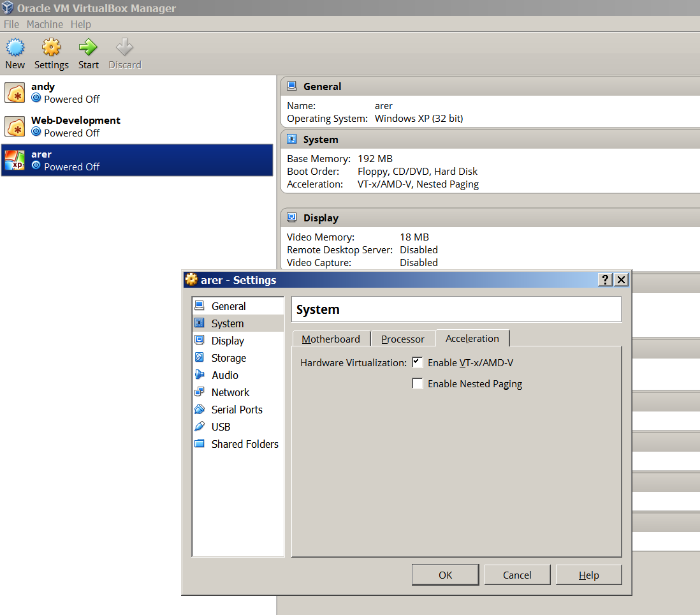Viewport: 700px width, 615px height.
Task: Click the Powered Off status under andy
Action: point(72,99)
